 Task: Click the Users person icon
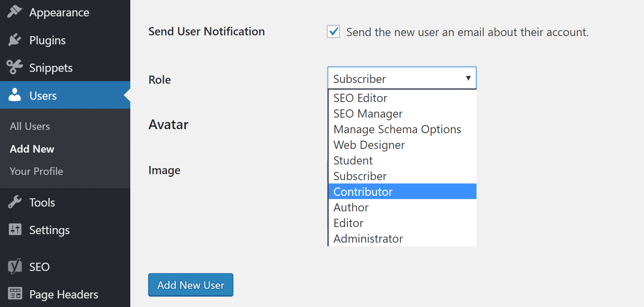click(15, 95)
